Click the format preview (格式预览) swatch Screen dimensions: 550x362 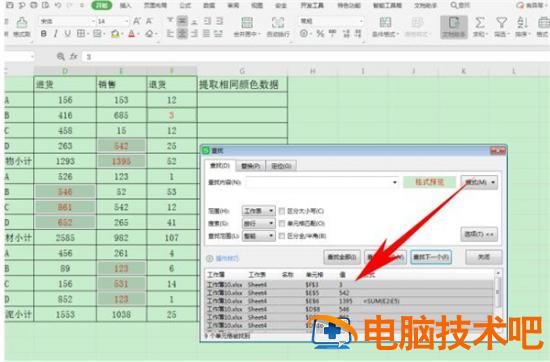pos(429,182)
